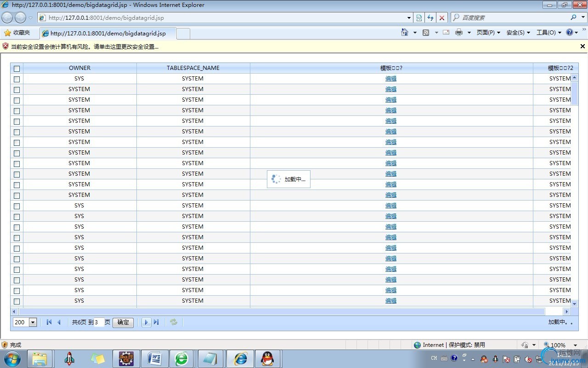Click the RSS feeds icon

pyautogui.click(x=426, y=32)
